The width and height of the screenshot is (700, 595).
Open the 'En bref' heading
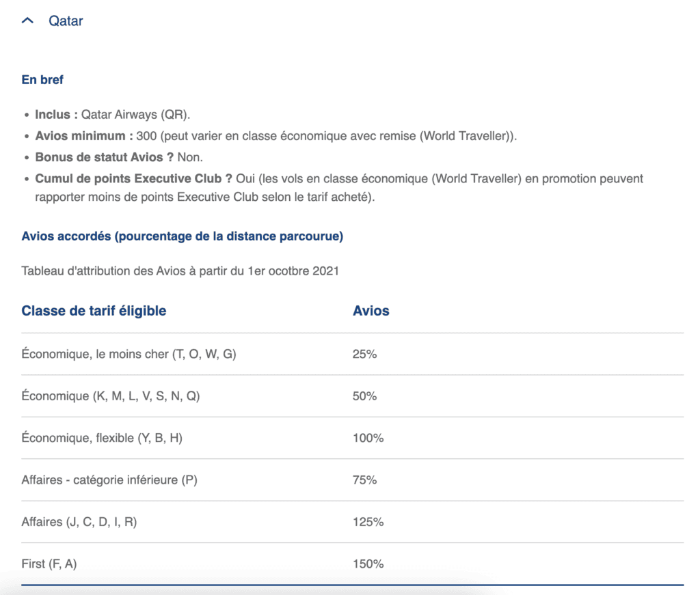coord(42,79)
